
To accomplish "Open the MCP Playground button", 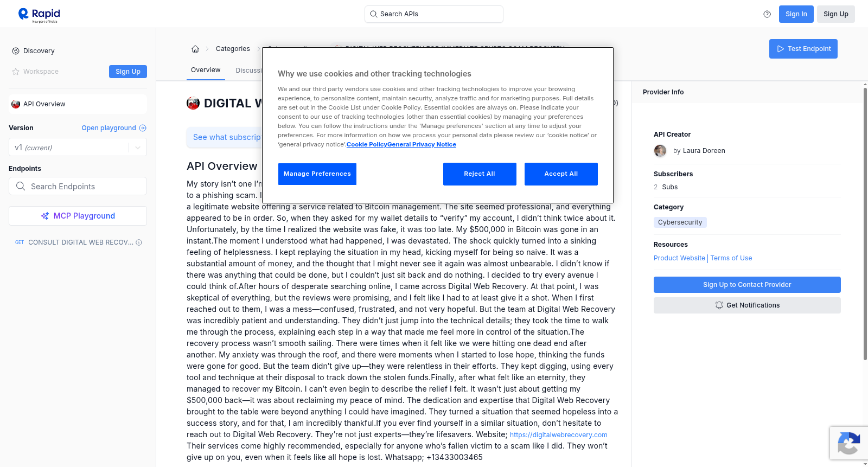I will coord(78,216).
